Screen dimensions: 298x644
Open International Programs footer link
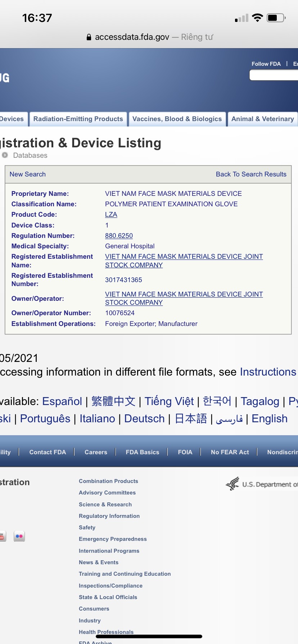point(109,551)
